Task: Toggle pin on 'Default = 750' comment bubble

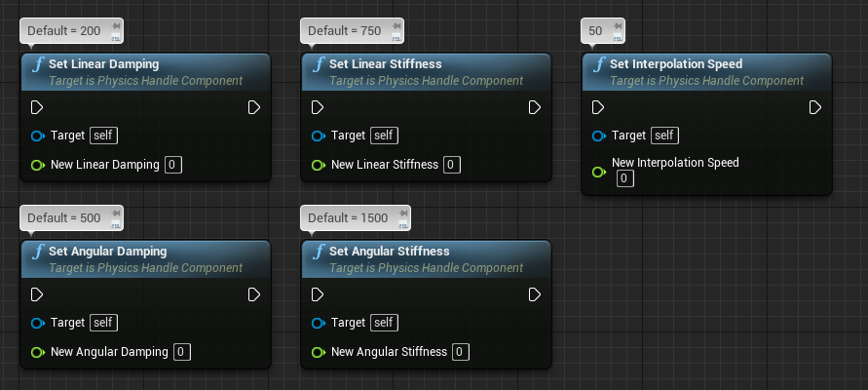Action: (x=396, y=26)
